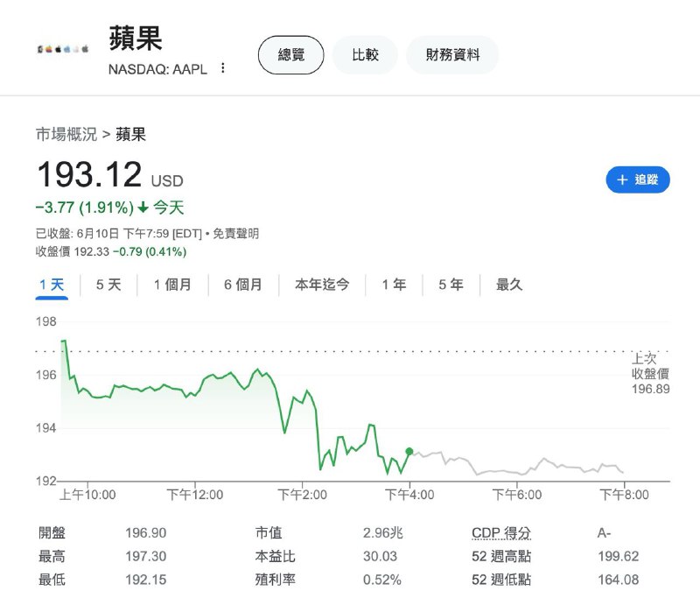Screen dimensions: 700x598
Task: Click the after-hours price 192.33 text
Action: (92, 251)
